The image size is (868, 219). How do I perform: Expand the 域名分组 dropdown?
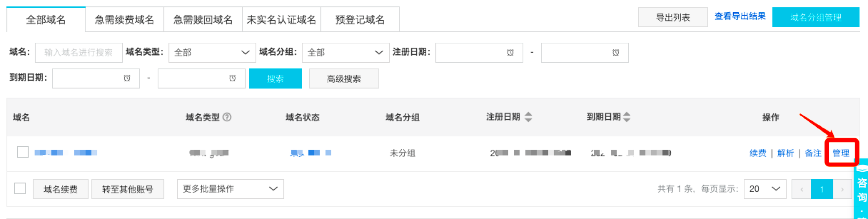[345, 53]
